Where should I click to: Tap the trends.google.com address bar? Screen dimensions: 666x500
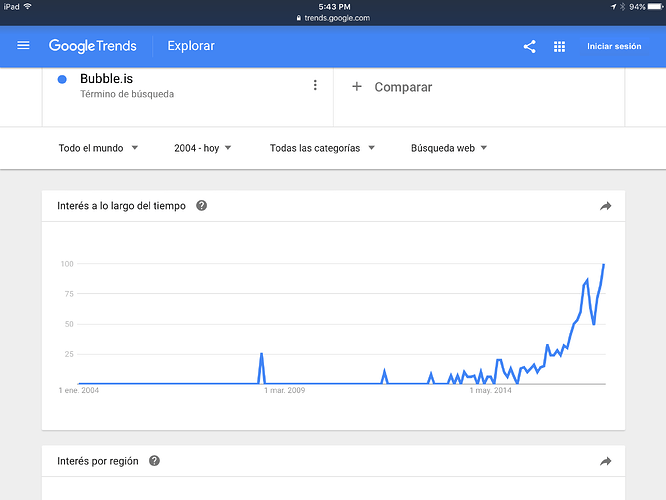(x=333, y=18)
